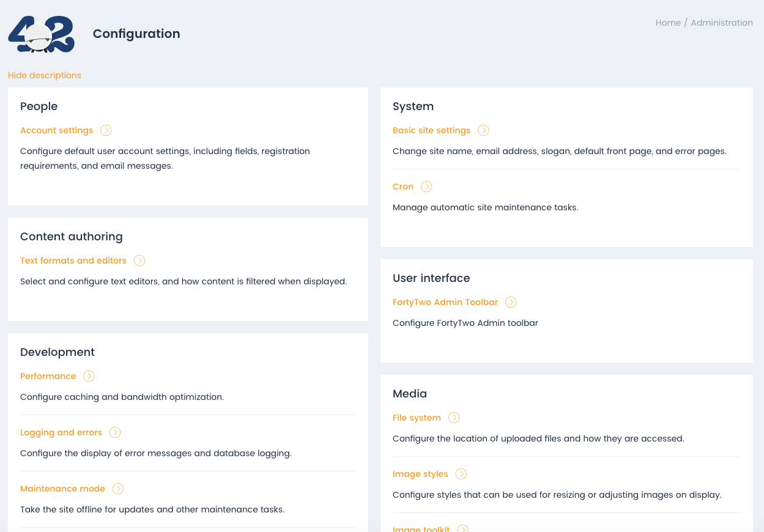Click the arrow icon next to Performance

pyautogui.click(x=89, y=376)
